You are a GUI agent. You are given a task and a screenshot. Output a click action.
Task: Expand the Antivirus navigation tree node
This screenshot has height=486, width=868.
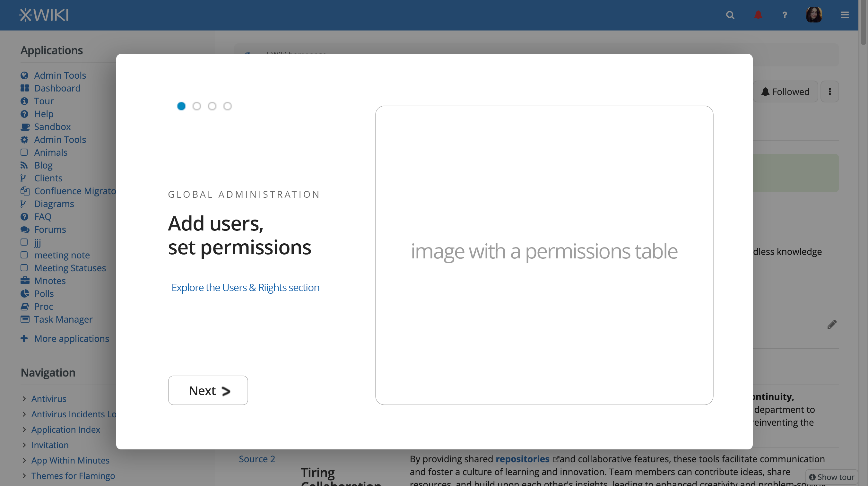tap(24, 399)
